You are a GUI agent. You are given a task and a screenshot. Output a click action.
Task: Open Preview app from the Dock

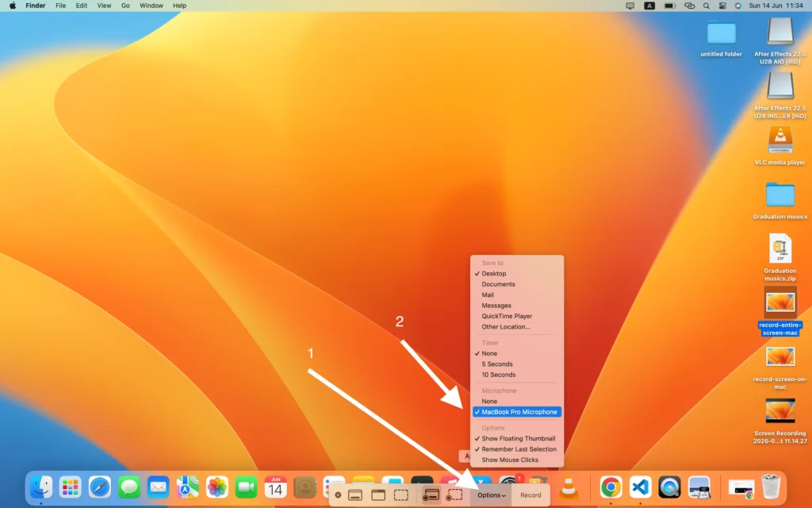point(699,487)
